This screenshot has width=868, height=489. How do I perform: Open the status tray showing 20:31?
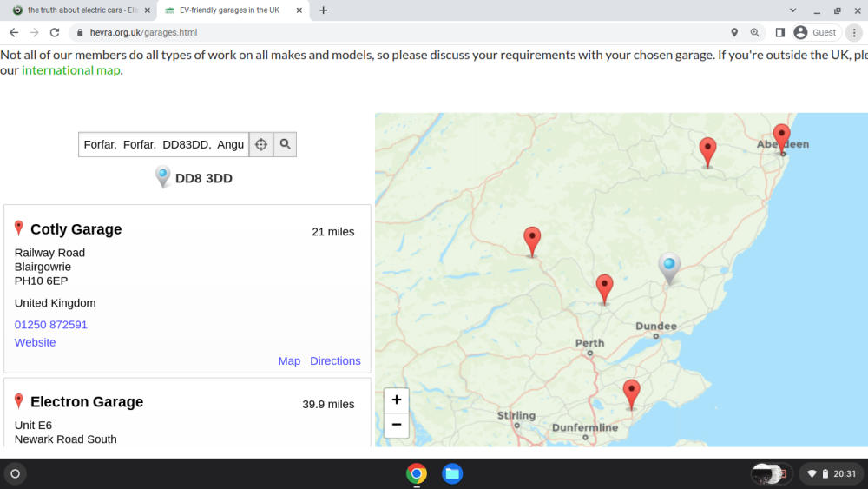(x=832, y=473)
